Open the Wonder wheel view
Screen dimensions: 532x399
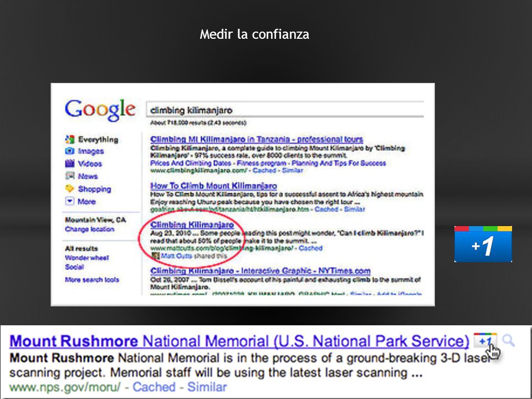(87, 258)
